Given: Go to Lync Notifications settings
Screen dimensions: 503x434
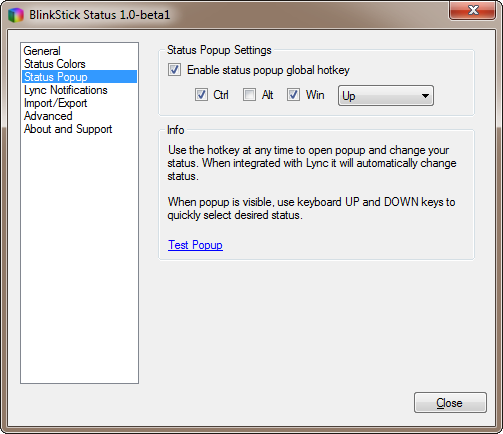Looking at the screenshot, I should 66,90.
